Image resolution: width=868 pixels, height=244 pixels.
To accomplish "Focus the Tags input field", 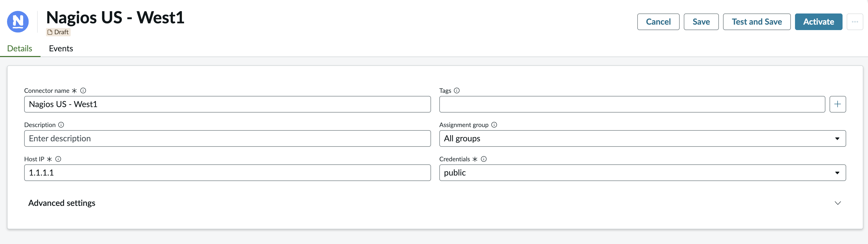I will pos(632,104).
